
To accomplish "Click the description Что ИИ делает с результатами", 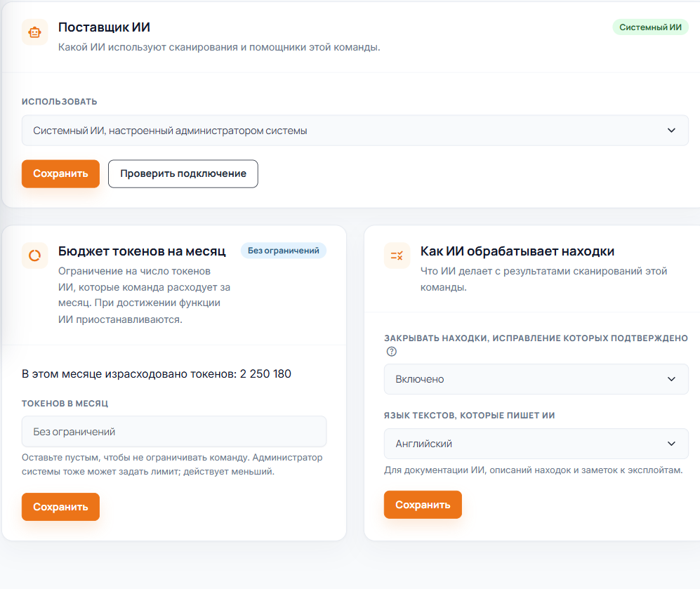I will [543, 279].
